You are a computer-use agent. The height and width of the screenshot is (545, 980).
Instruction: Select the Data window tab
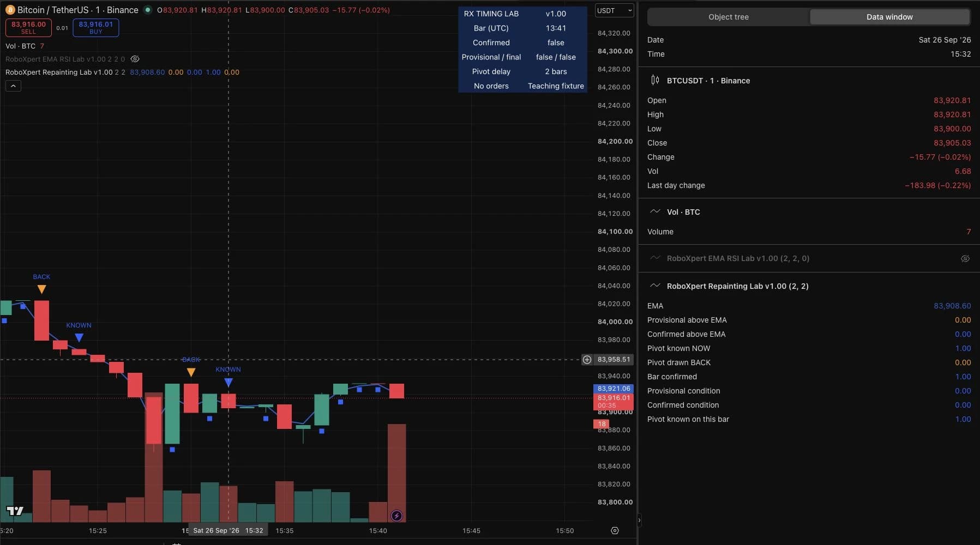pos(889,17)
